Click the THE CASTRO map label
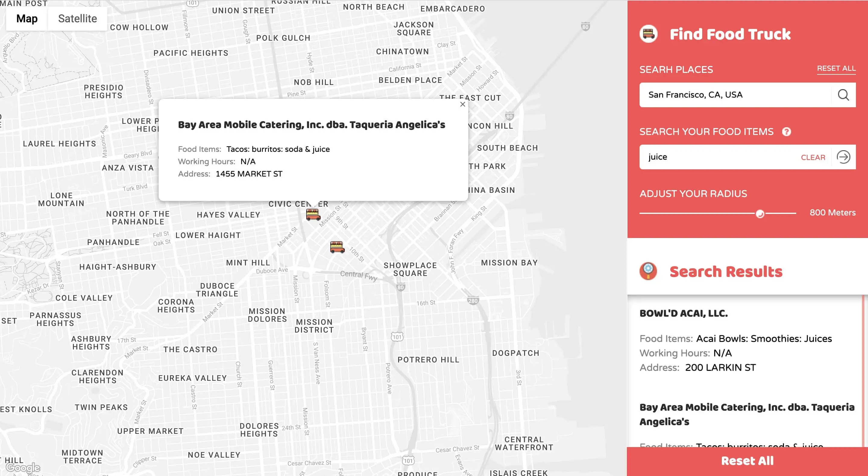 190,349
